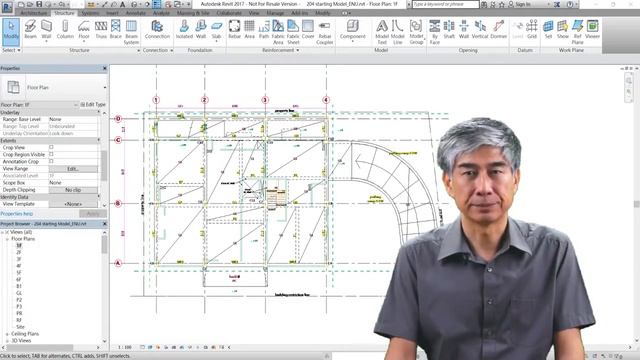
Task: Click the Vertical opening tool
Action: click(x=480, y=29)
